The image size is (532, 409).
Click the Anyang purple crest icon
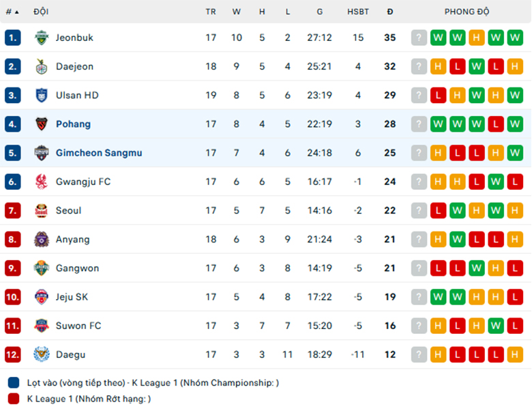coord(42,240)
